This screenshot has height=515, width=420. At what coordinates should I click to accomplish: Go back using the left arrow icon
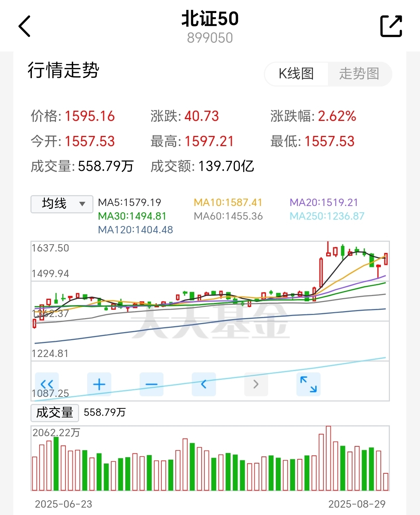click(24, 26)
